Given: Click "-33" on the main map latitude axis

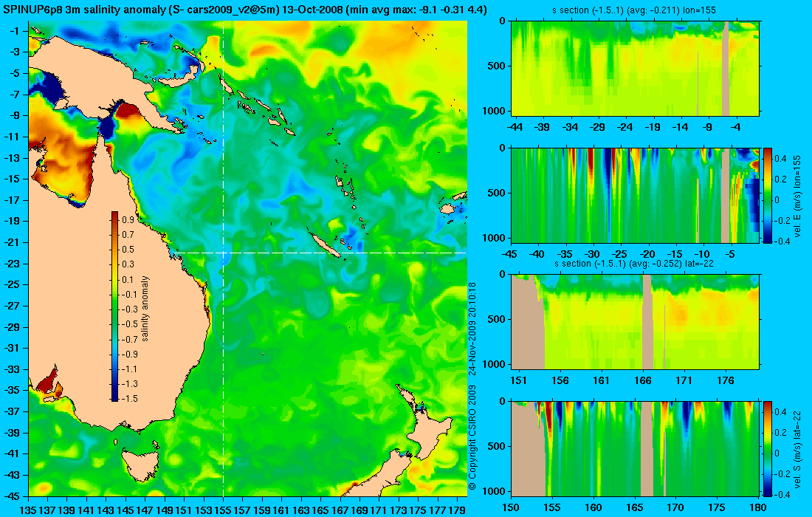Looking at the screenshot, I should point(13,369).
